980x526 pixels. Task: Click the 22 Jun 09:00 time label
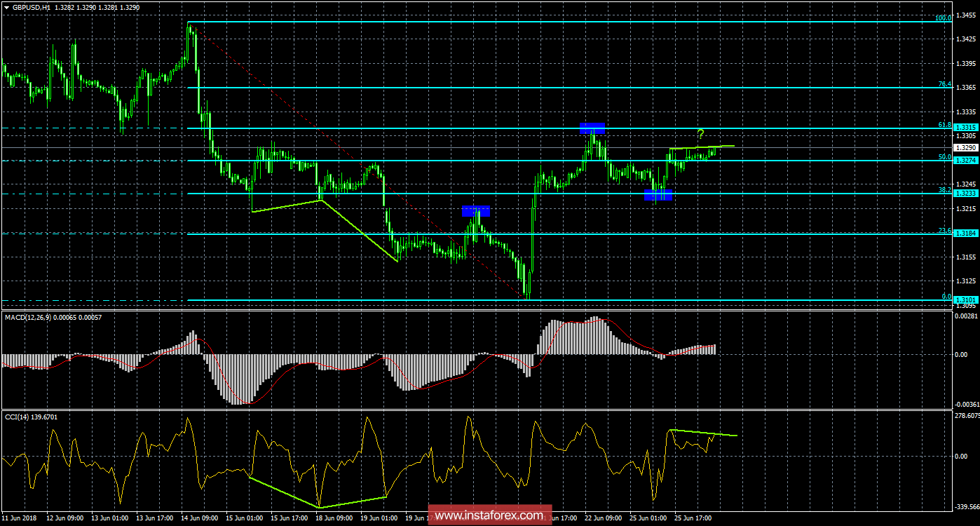tap(604, 518)
